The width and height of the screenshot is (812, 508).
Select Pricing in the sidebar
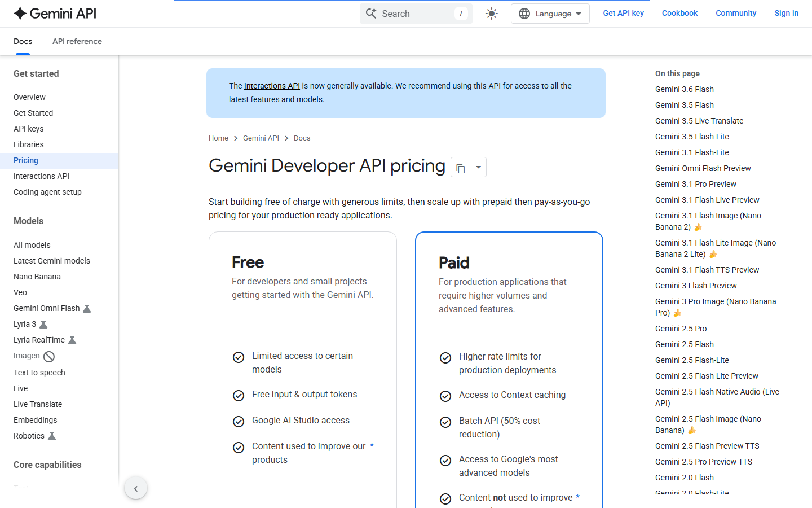[59, 160]
